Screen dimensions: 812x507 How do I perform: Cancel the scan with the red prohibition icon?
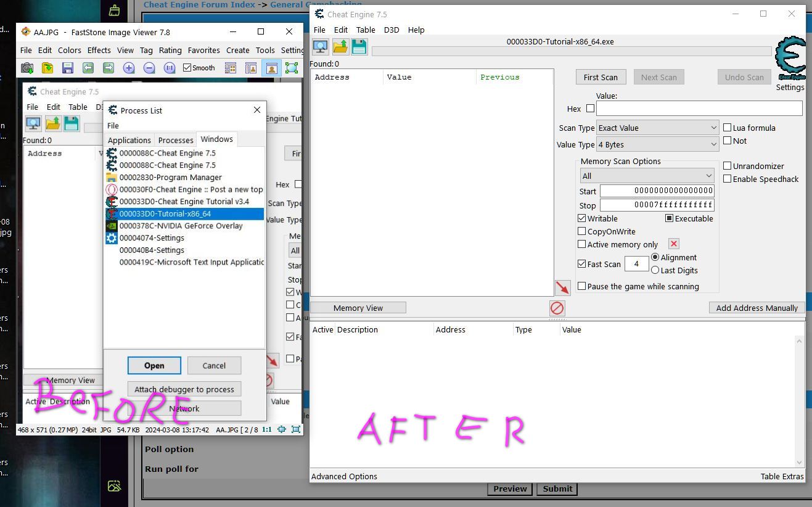pos(557,308)
